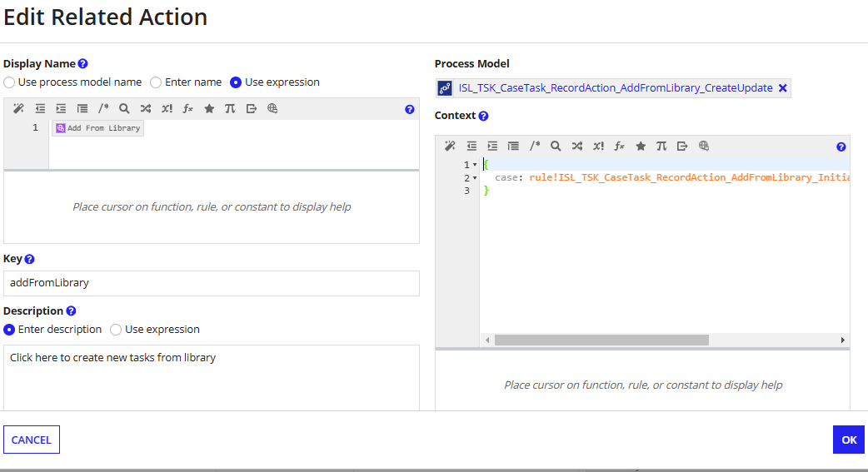Select Display Name 'Use expression' radio option

click(236, 82)
